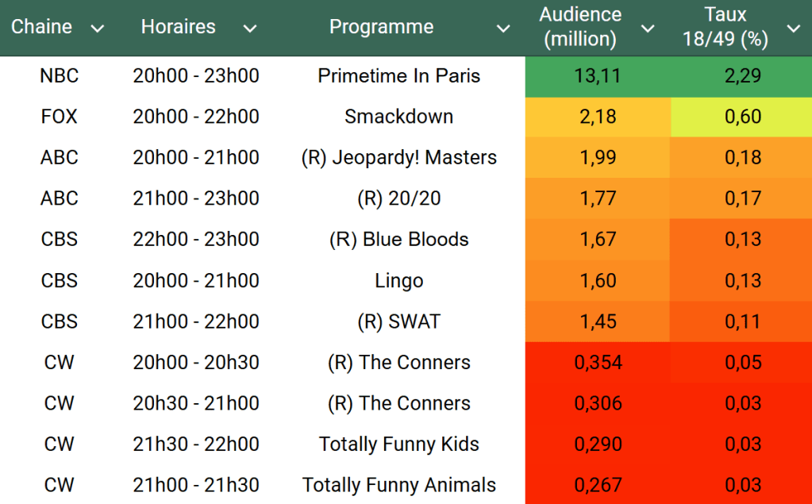Click the yellow 0,60 rating cell
812x504 pixels.
742,117
